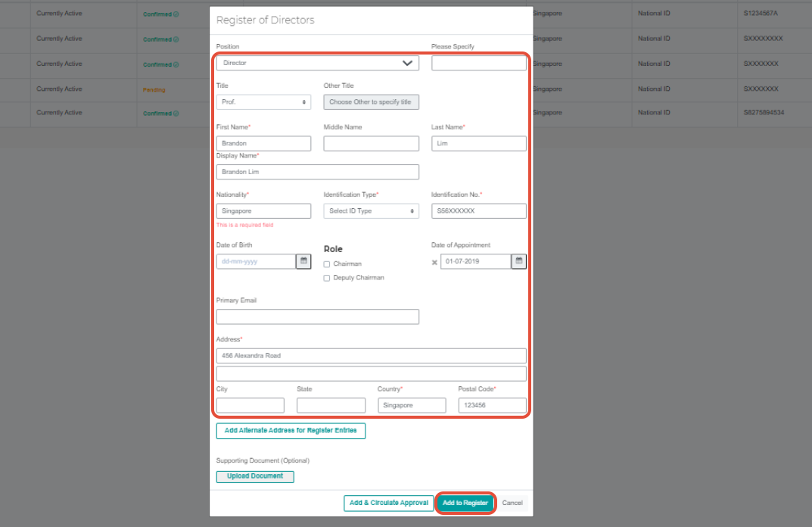Screen dimensions: 812x527
Task: Open the Date of Birth calendar picker
Action: [305, 260]
